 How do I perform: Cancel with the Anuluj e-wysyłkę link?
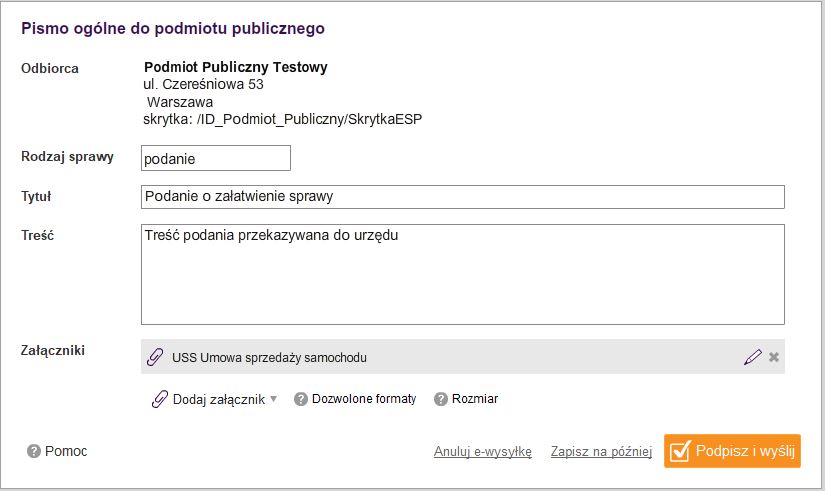tap(482, 452)
